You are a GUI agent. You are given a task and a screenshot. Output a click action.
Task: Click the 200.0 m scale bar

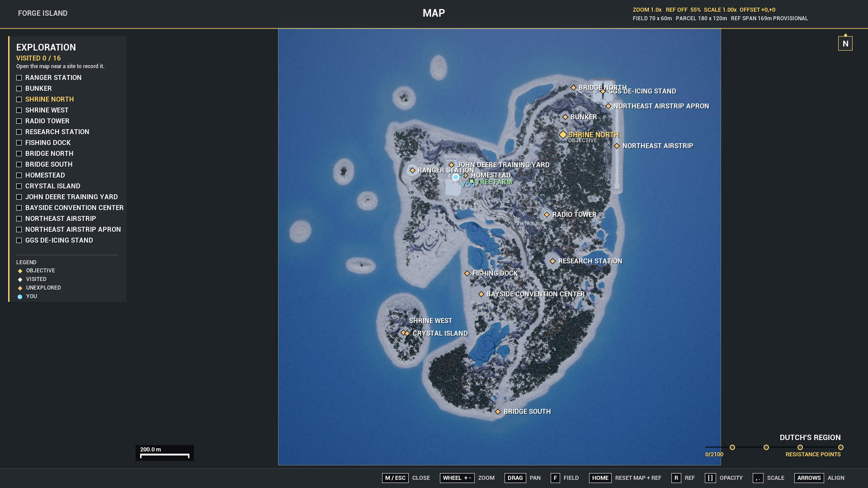tap(165, 453)
